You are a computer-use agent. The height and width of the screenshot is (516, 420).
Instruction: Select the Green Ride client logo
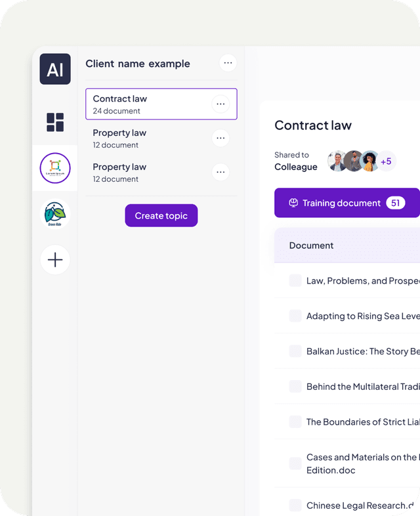pyautogui.click(x=55, y=214)
